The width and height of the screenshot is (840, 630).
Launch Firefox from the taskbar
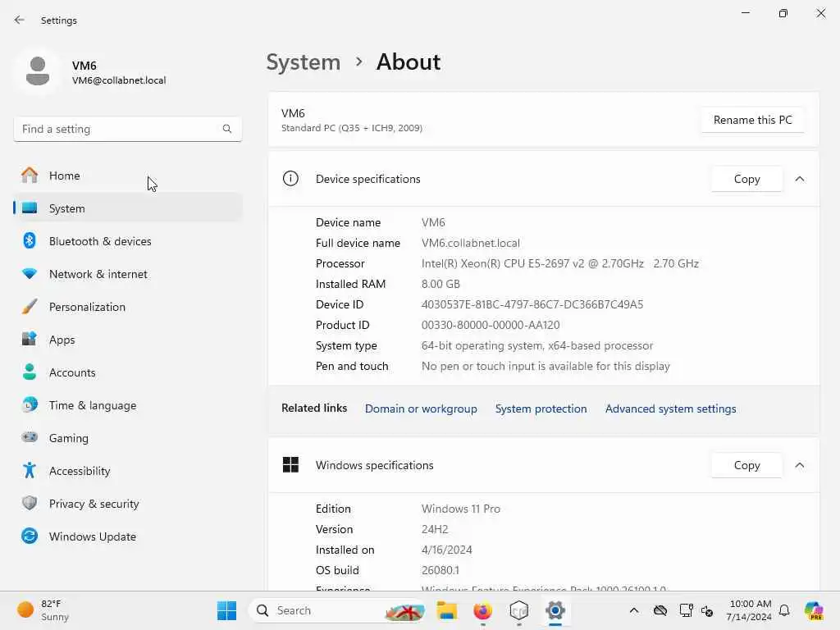482,610
